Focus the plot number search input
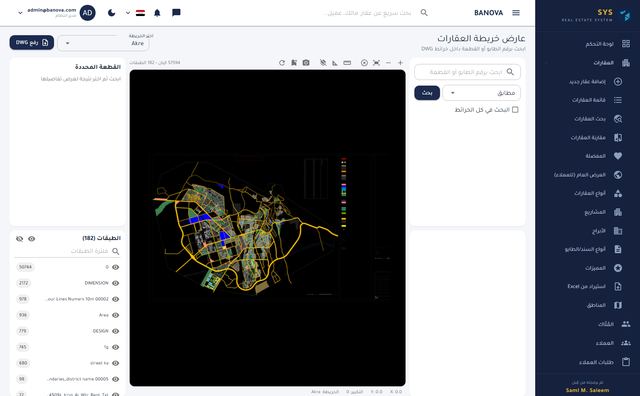 coord(467,72)
